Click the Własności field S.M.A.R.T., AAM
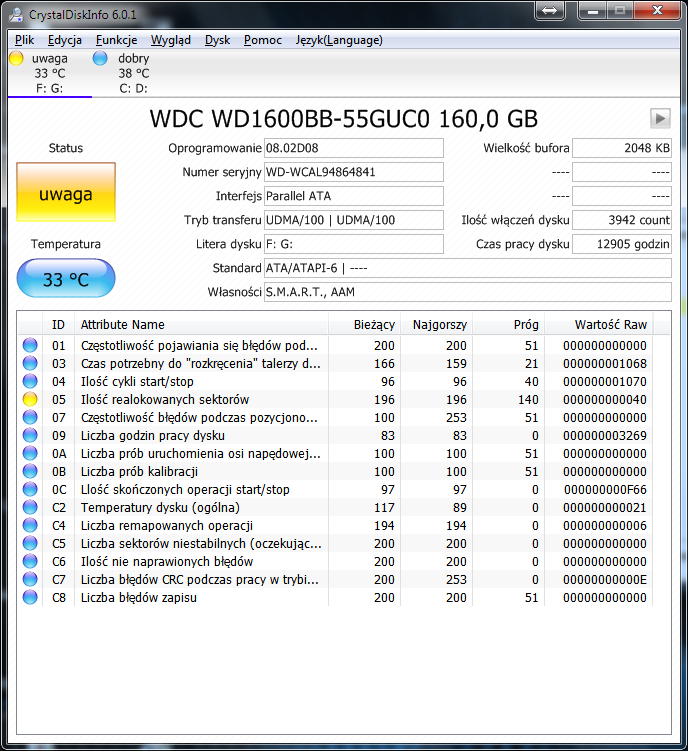The width and height of the screenshot is (688, 751). tap(468, 292)
